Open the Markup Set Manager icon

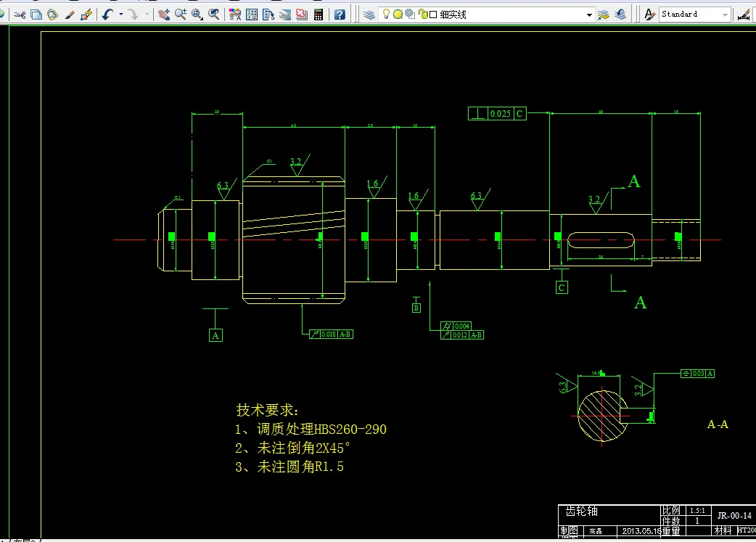tap(301, 15)
